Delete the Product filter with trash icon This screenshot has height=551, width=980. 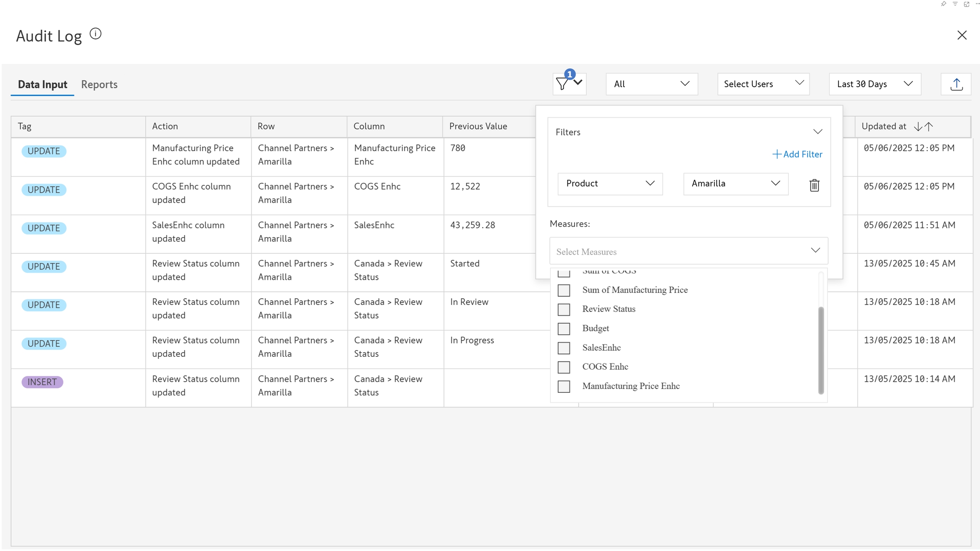pyautogui.click(x=814, y=185)
